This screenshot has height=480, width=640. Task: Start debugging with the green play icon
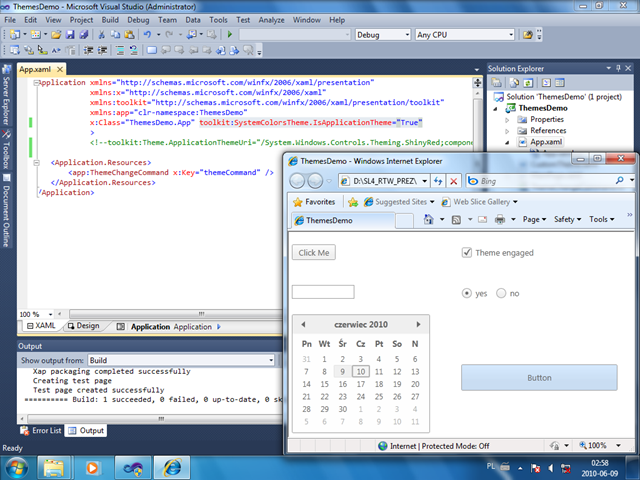pyautogui.click(x=230, y=35)
